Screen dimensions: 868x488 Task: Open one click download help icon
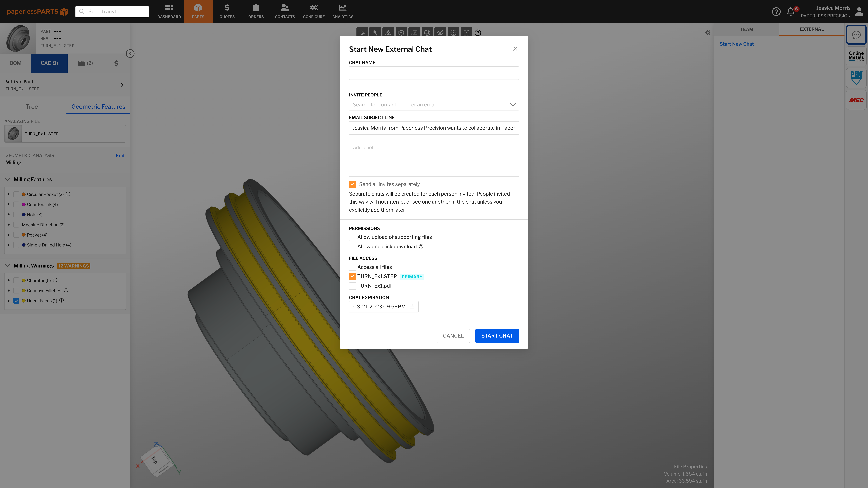[x=421, y=246]
